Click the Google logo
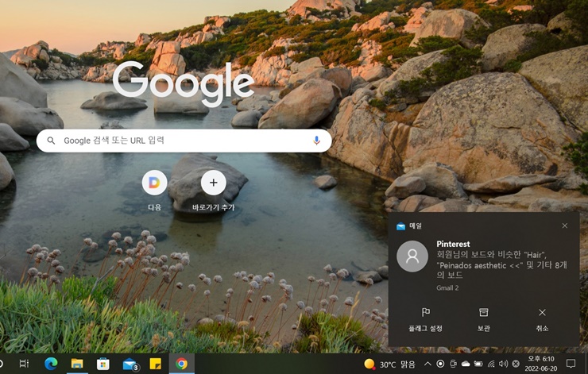This screenshot has width=588, height=374. point(184,84)
